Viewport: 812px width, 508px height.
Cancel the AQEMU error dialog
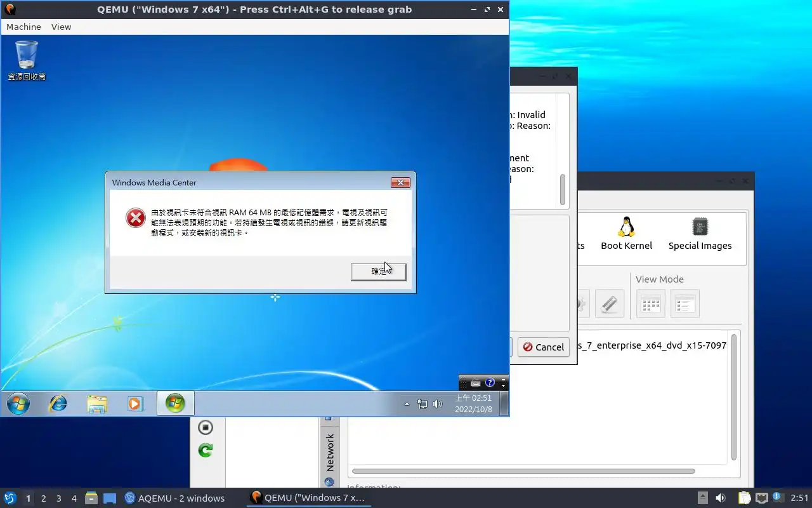pyautogui.click(x=544, y=347)
